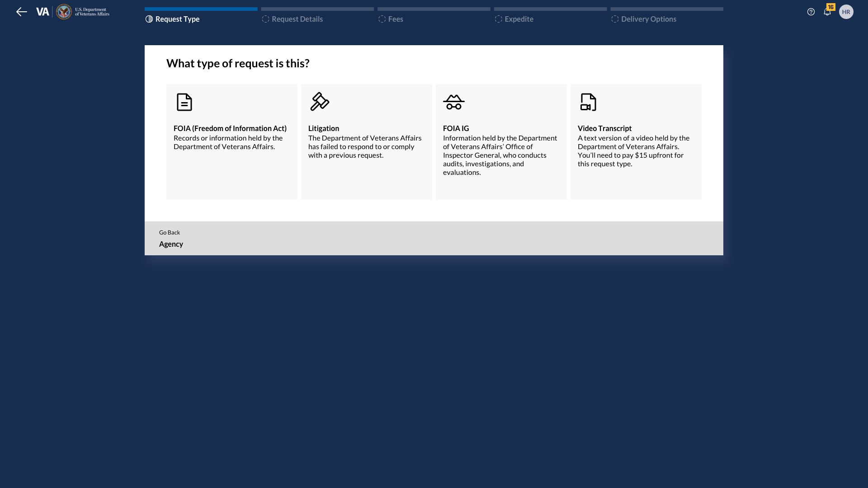Open the notifications bell showing 16 alerts
The image size is (868, 488).
(x=828, y=12)
